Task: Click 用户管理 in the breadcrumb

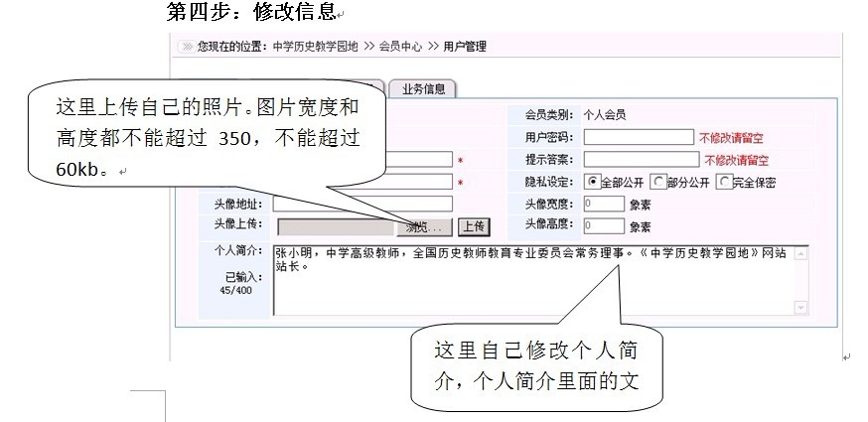Action: click(x=464, y=47)
